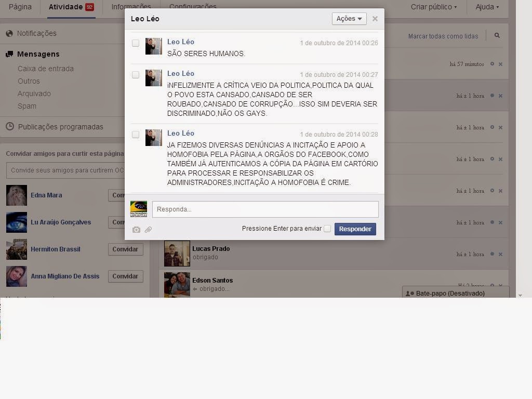The width and height of the screenshot is (532, 399).
Task: Click the Responder button
Action: click(355, 229)
